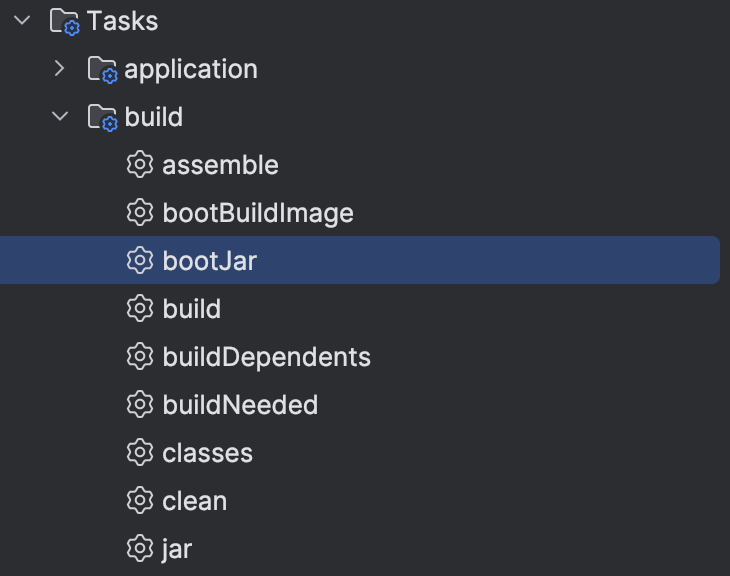The image size is (730, 576).
Task: Select the clean task label
Action: [195, 501]
